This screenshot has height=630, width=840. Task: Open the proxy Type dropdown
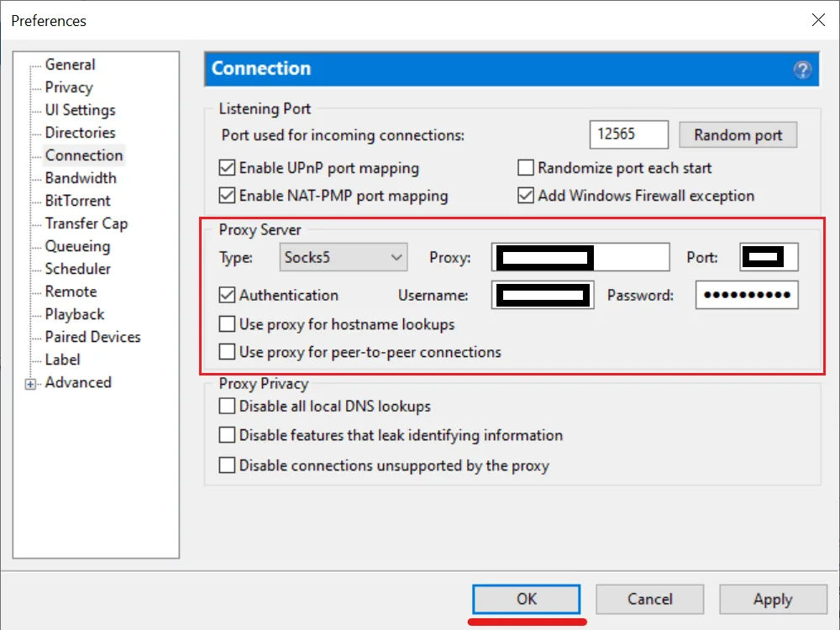click(343, 257)
